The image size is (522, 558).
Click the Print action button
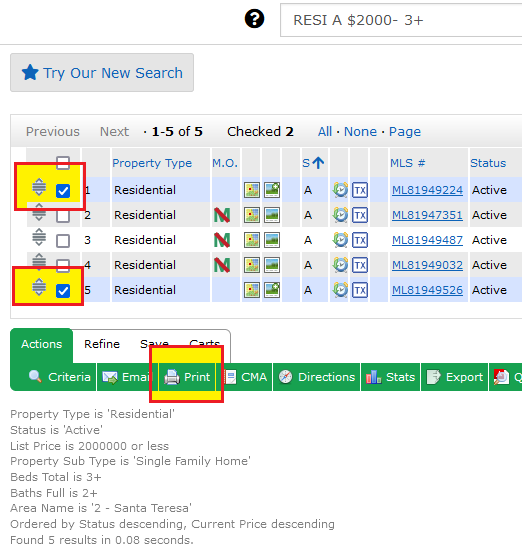coord(187,377)
